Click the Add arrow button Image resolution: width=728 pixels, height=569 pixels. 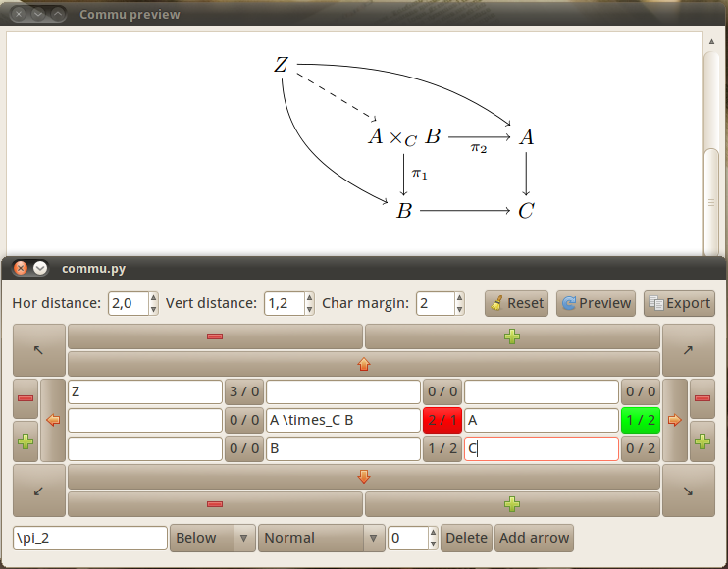[534, 538]
